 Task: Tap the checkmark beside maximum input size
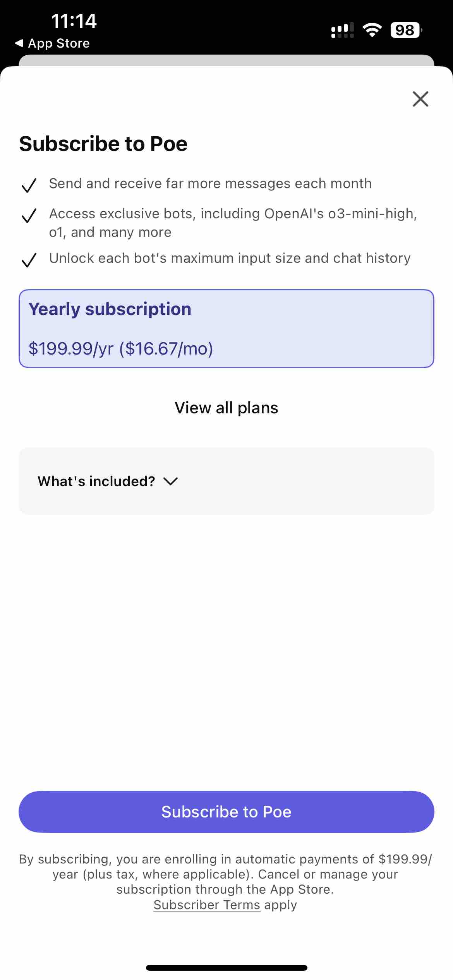[x=29, y=260]
